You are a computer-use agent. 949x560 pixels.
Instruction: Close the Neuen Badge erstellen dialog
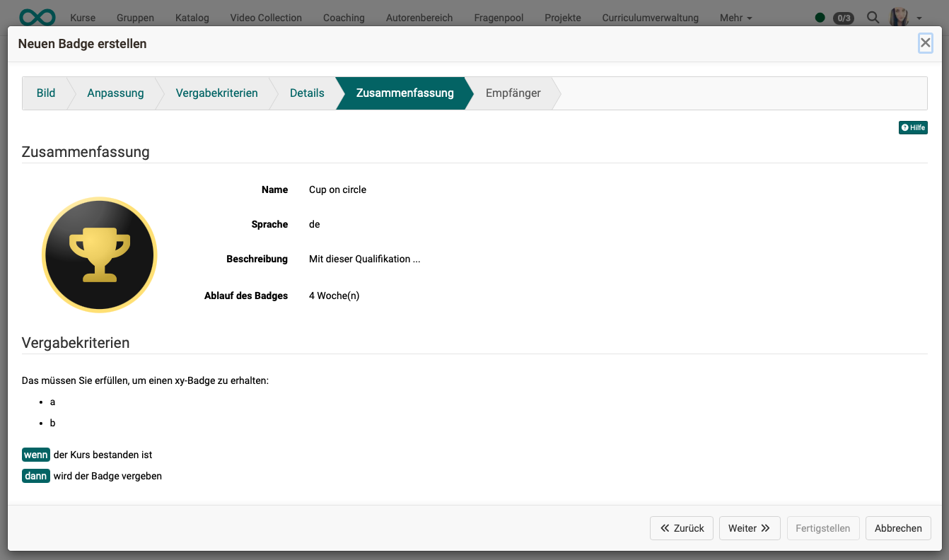pyautogui.click(x=925, y=43)
